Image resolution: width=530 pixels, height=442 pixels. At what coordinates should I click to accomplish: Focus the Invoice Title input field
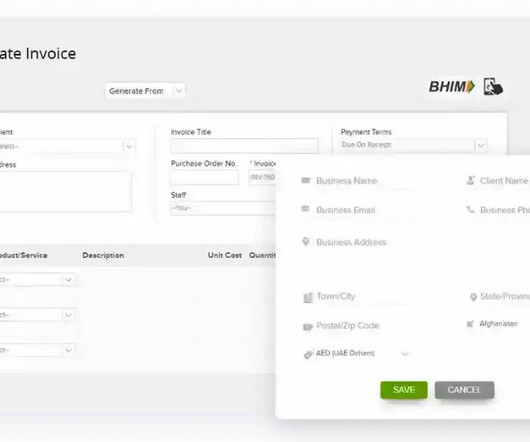pos(244,146)
